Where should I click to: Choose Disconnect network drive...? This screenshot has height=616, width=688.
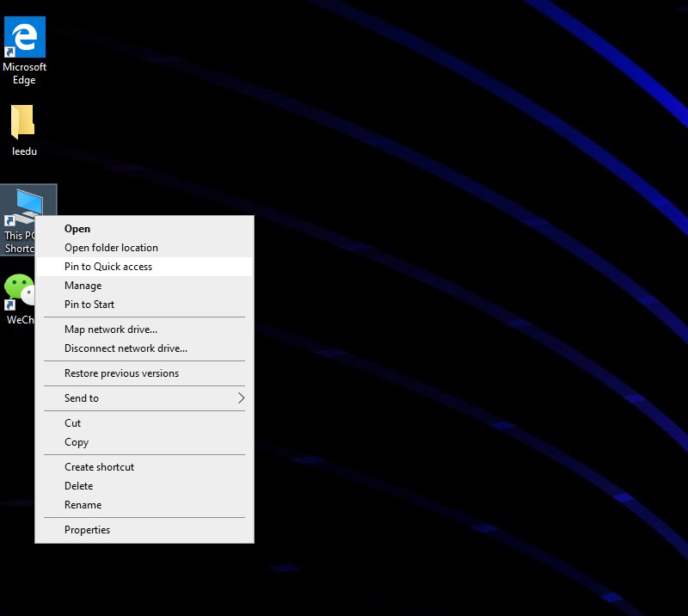click(126, 348)
